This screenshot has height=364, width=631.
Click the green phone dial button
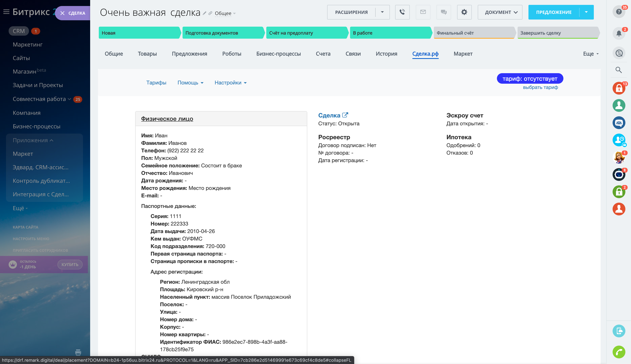[x=619, y=352]
